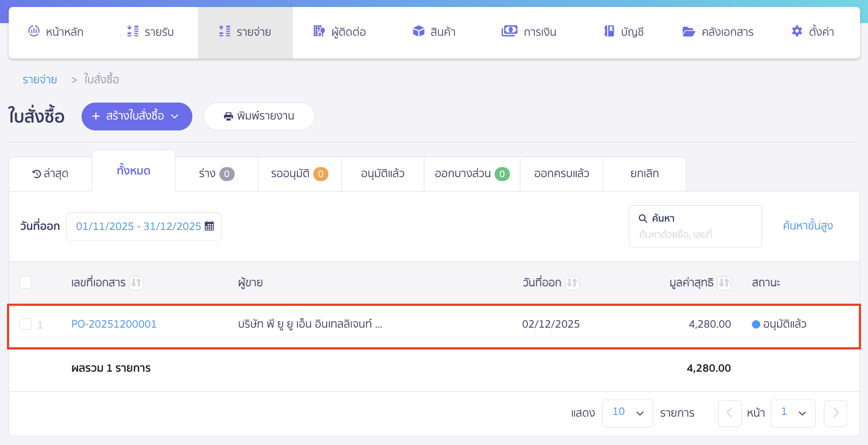
Task: Open the คลังเอกสาร document storage icon
Action: tap(688, 31)
